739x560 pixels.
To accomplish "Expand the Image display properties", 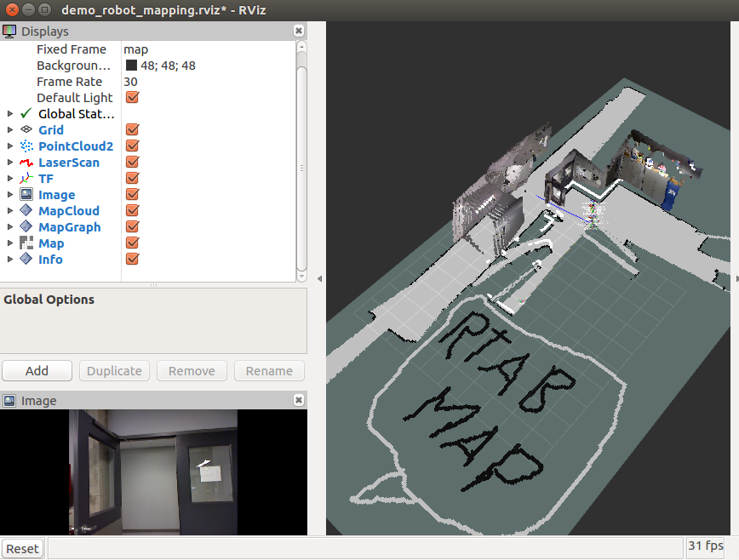I will tap(10, 195).
